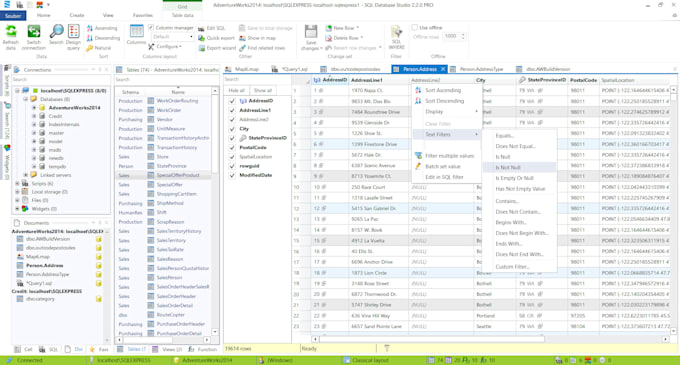Collapse the Databases tree node
This screenshot has height=365, width=680.
pyautogui.click(x=26, y=99)
